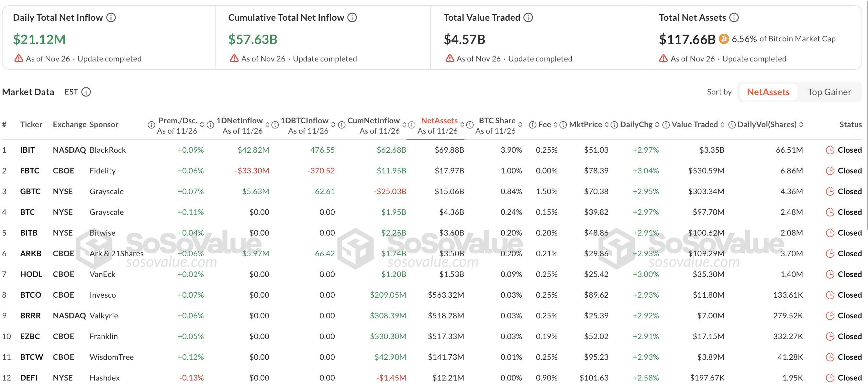Open the IBIT ticker details
The width and height of the screenshot is (868, 387).
(28, 150)
